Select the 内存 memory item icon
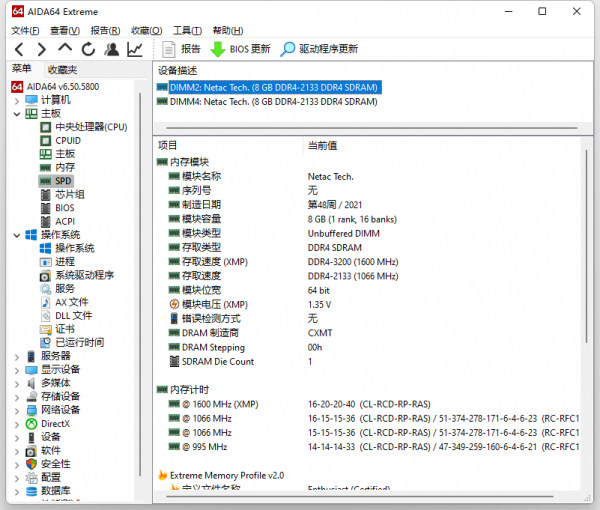Viewport: 600px width, 510px height. coord(46,168)
